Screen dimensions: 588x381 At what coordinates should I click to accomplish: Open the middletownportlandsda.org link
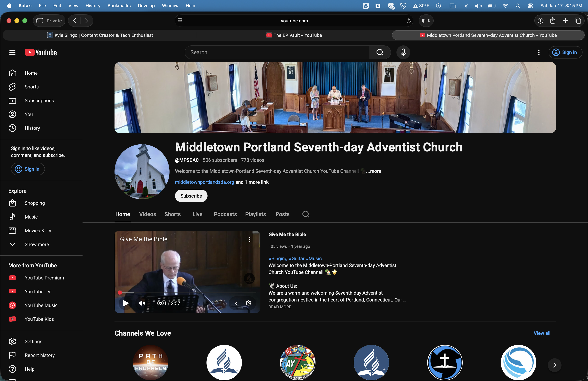pos(204,182)
